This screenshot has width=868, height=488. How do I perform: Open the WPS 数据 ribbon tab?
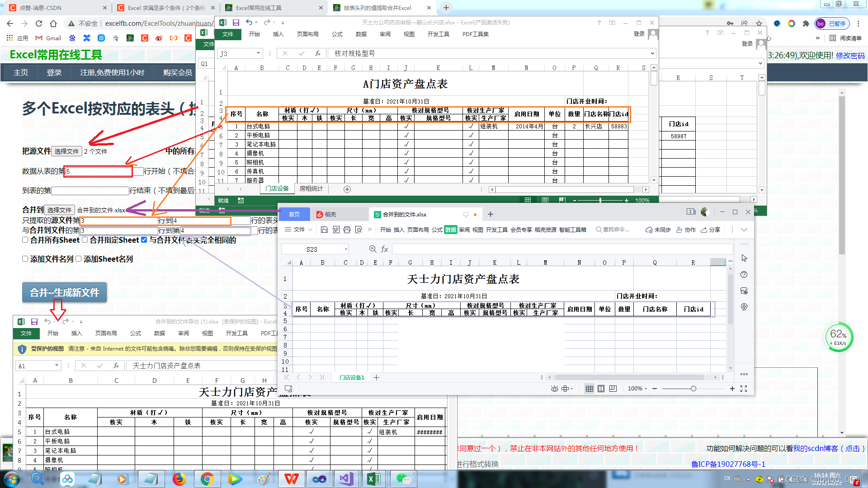point(450,230)
